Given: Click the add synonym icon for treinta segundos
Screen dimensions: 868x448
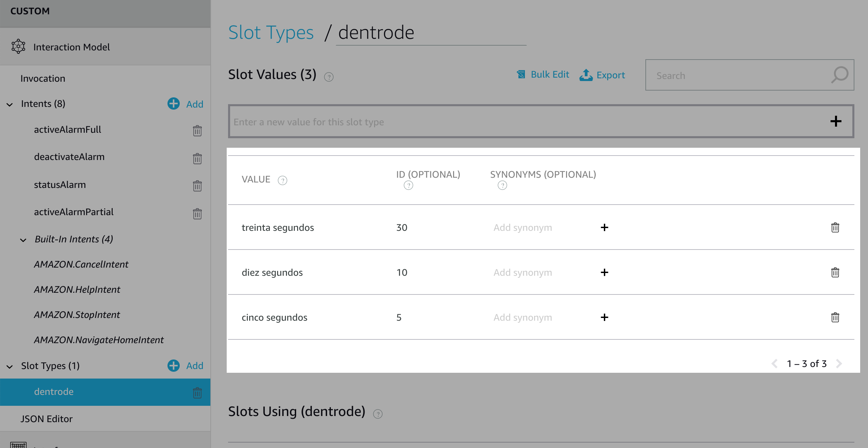Looking at the screenshot, I should tap(604, 227).
